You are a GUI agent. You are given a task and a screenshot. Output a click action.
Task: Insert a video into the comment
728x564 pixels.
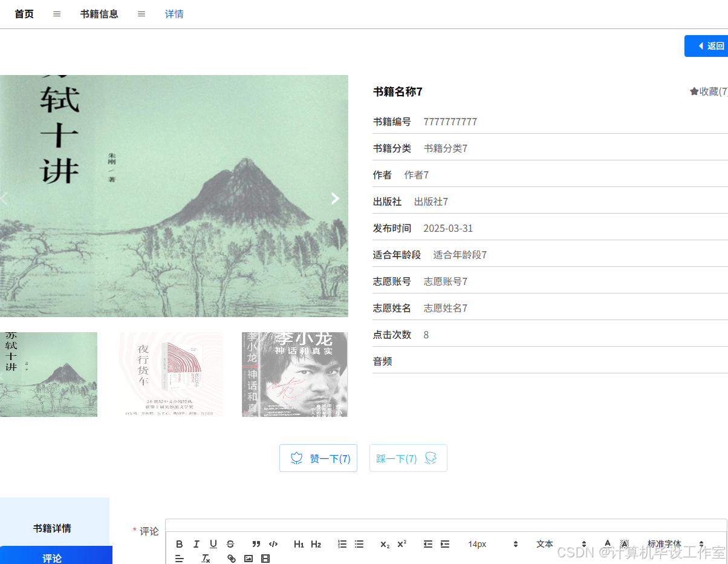click(265, 559)
